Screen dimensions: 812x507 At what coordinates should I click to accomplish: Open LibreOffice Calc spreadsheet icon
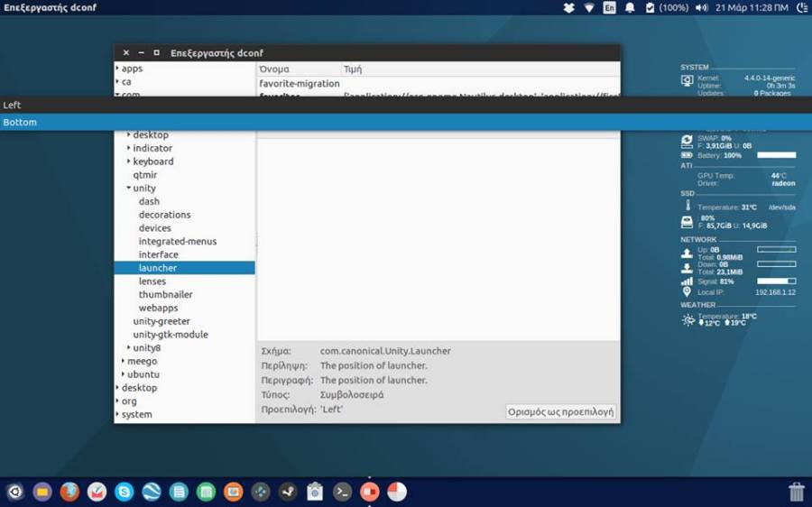tap(206, 492)
